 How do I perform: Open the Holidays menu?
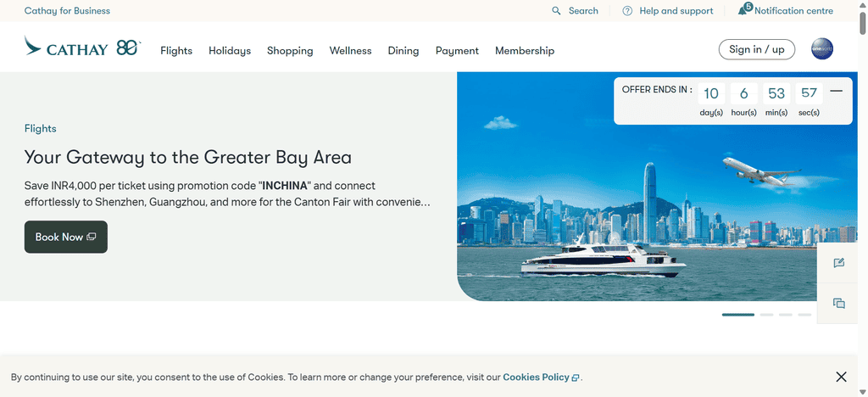(x=230, y=50)
